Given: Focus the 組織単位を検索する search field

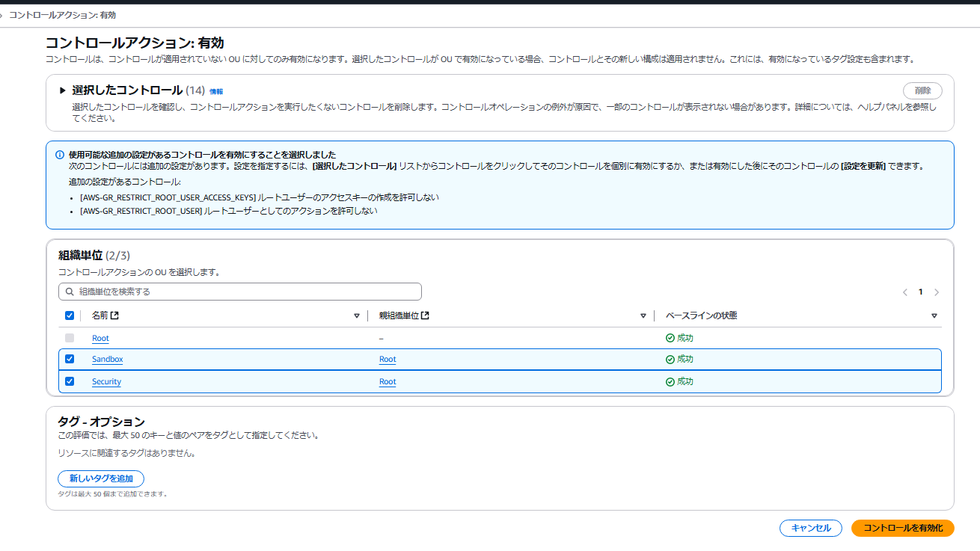Looking at the screenshot, I should click(240, 292).
